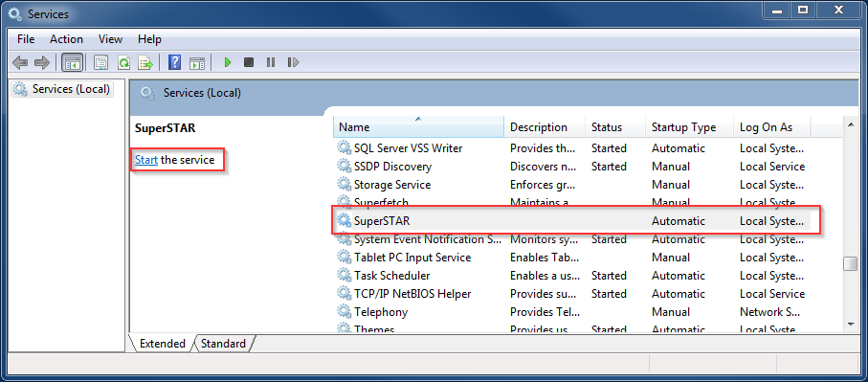
Task: Toggle the Show/Hide Console Tree icon
Action: point(72,62)
